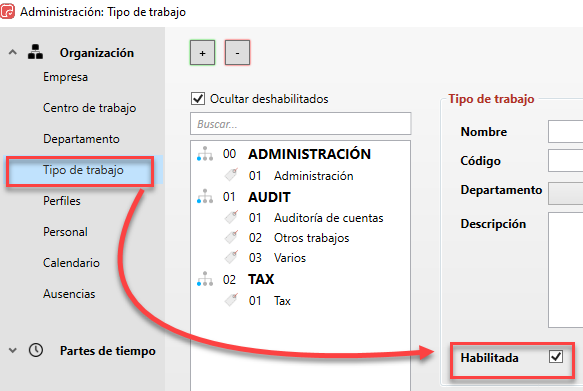Click the tag icon next to Varios

click(x=231, y=258)
